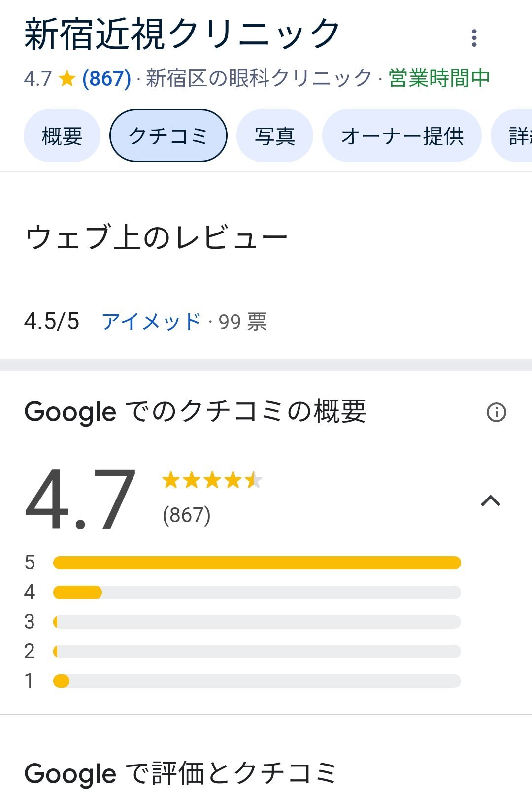Image resolution: width=532 pixels, height=799 pixels.
Task: Select the クチコミ tab
Action: point(168,135)
